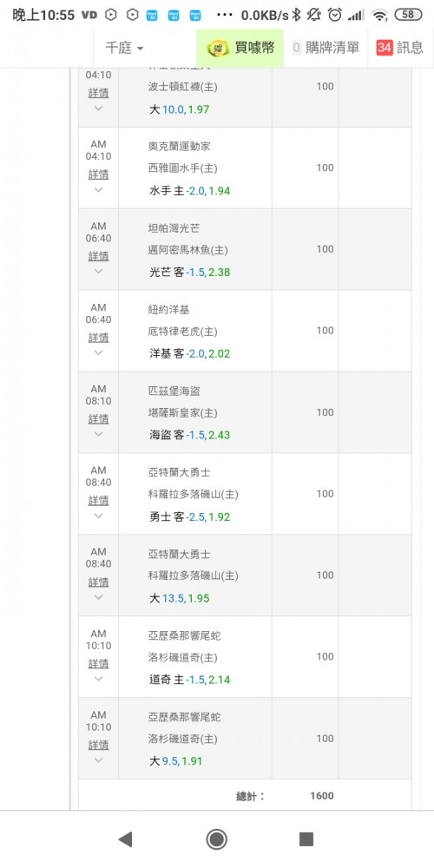The height and width of the screenshot is (868, 434).
Task: Tap the Android home circle button
Action: (x=216, y=839)
